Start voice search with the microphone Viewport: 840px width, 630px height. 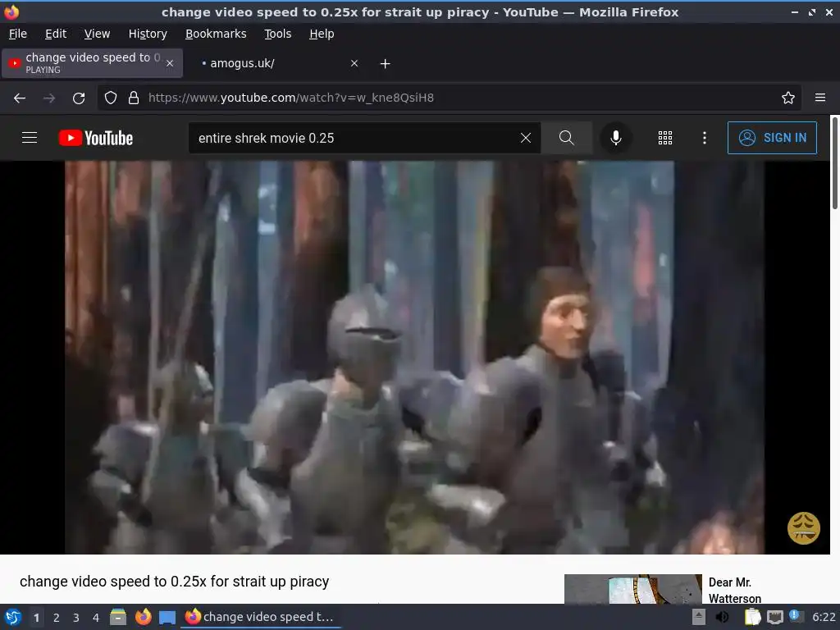click(x=616, y=138)
